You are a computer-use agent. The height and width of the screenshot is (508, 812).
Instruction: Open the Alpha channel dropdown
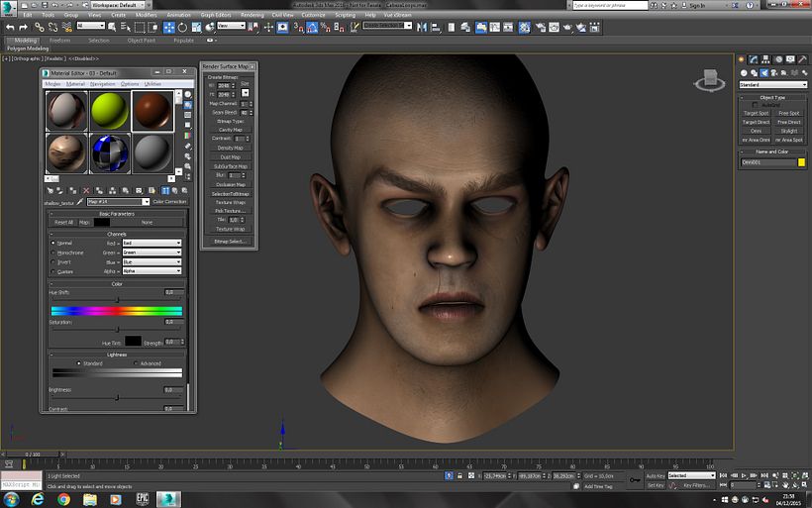(151, 270)
